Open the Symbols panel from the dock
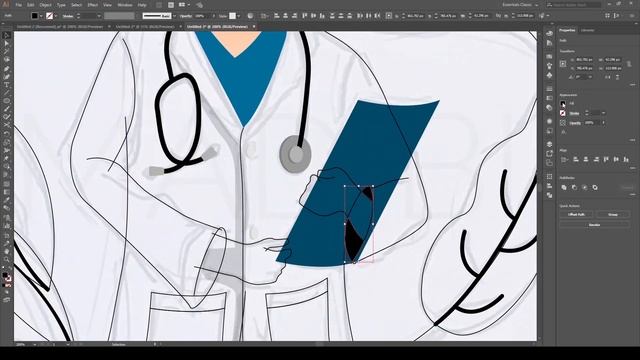The height and width of the screenshot is (360, 640). [x=549, y=75]
